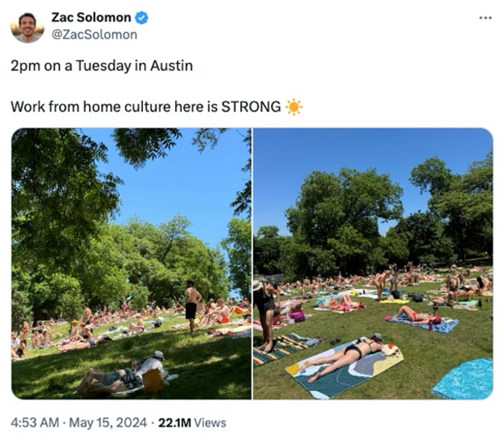Click the 'Work from home culture' sentence
This screenshot has width=504, height=440.
(146, 107)
